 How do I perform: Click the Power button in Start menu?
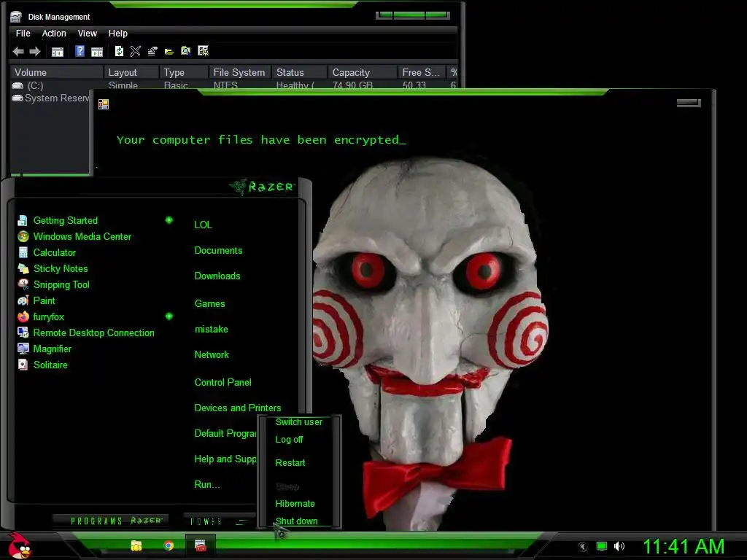(x=206, y=521)
